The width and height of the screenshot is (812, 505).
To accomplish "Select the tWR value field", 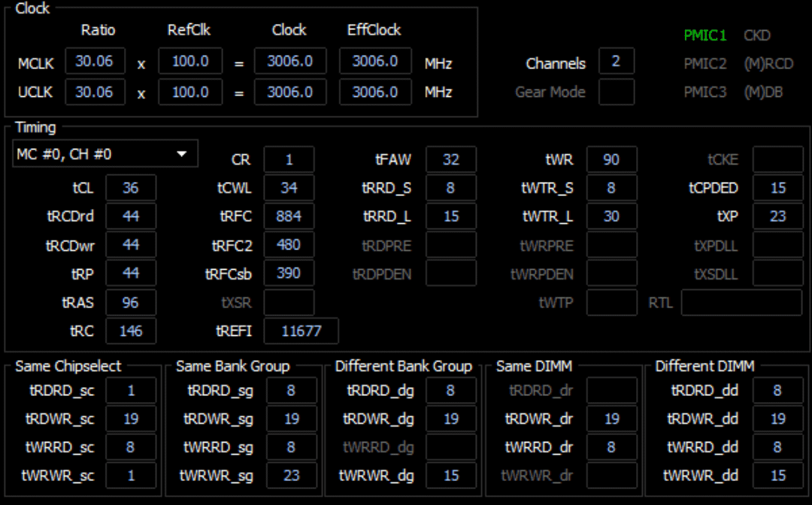I will [x=611, y=159].
